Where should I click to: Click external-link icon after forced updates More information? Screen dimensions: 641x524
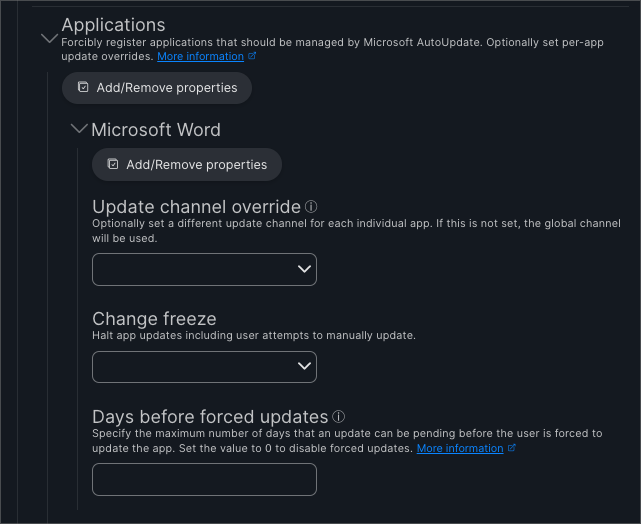(511, 448)
